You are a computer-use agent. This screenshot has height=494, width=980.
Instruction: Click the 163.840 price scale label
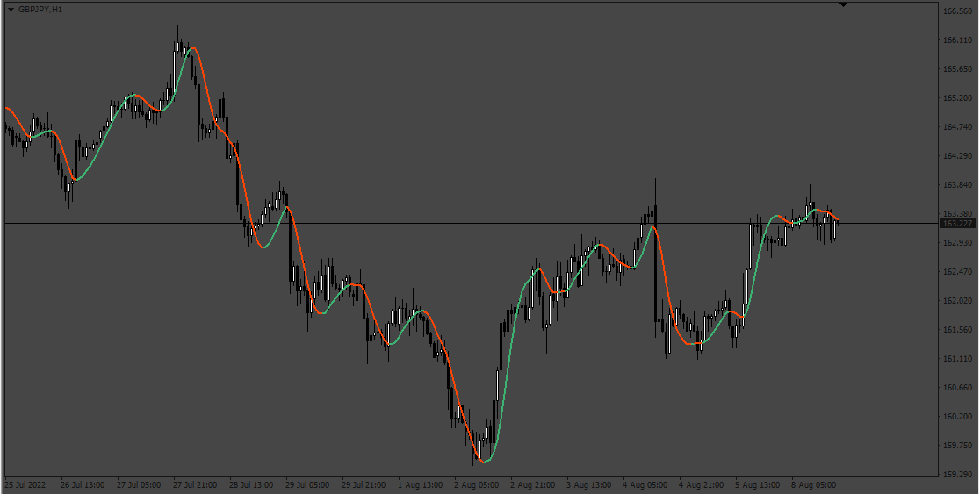tap(957, 185)
